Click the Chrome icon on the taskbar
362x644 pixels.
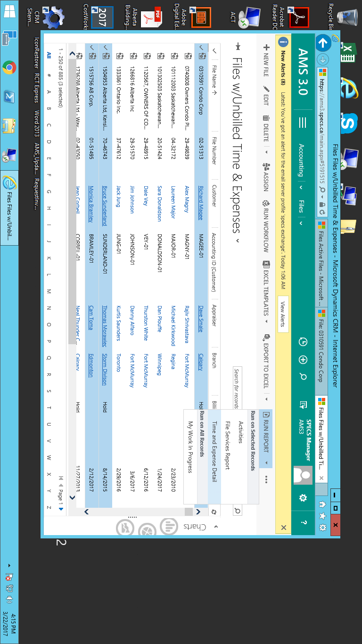9,68
